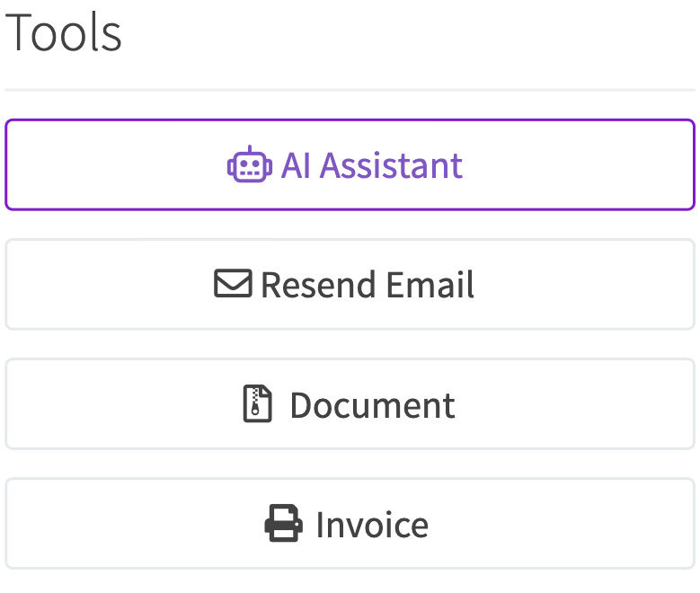Select the compressed document file icon
The image size is (700, 593).
(257, 403)
